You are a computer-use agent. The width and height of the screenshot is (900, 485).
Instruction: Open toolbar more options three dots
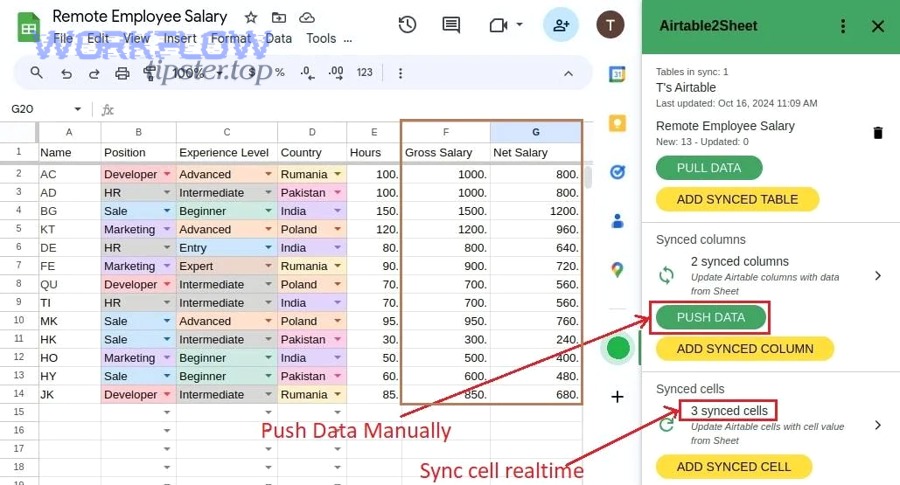pos(400,73)
